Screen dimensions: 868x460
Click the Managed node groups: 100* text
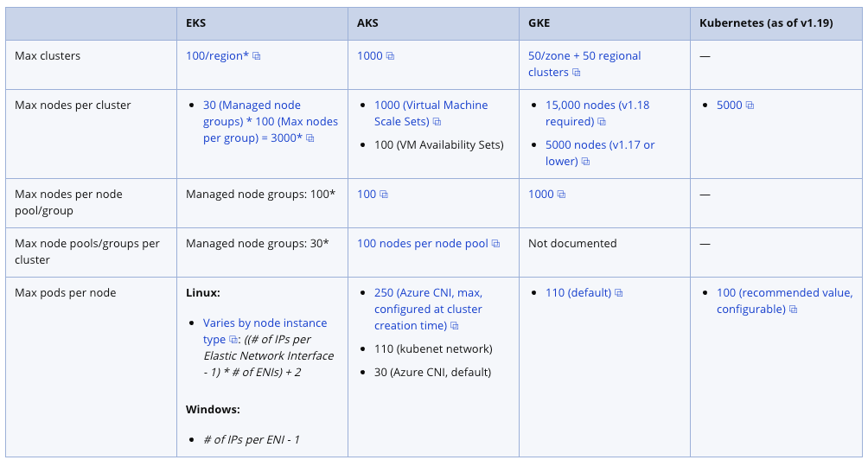point(261,195)
